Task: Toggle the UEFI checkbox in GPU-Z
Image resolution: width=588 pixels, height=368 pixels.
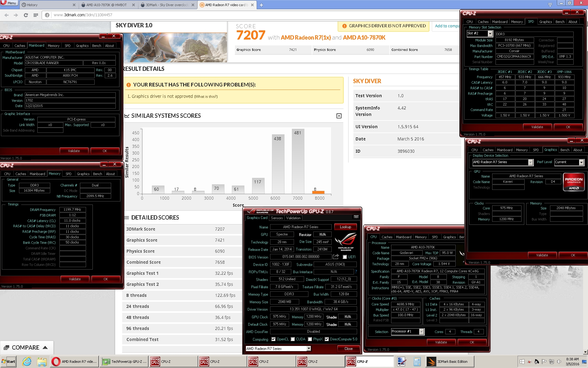Action: coord(345,257)
